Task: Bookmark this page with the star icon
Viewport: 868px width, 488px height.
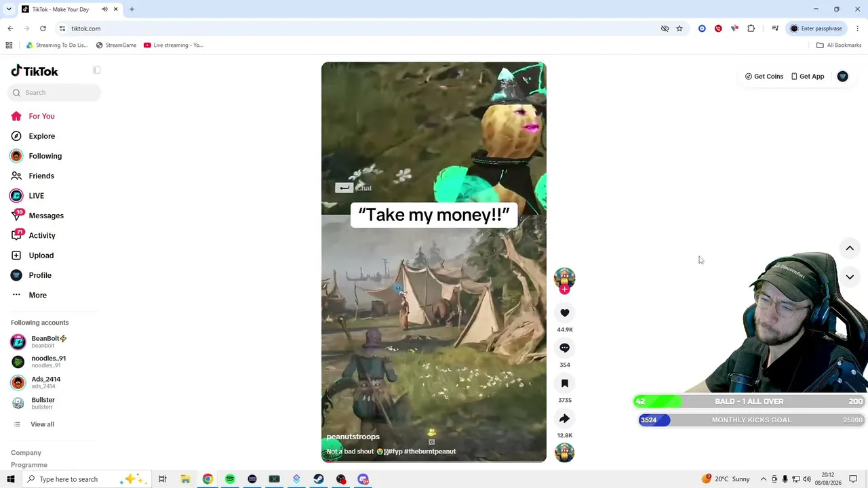Action: click(679, 28)
